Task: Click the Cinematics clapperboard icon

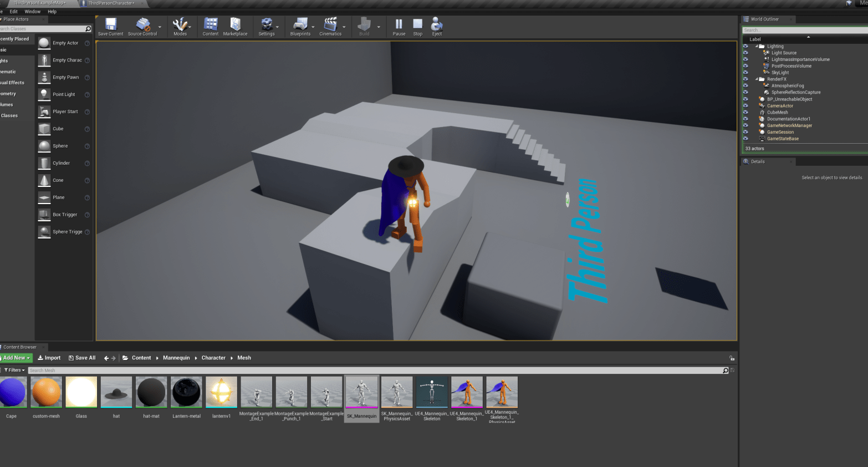Action: click(330, 26)
